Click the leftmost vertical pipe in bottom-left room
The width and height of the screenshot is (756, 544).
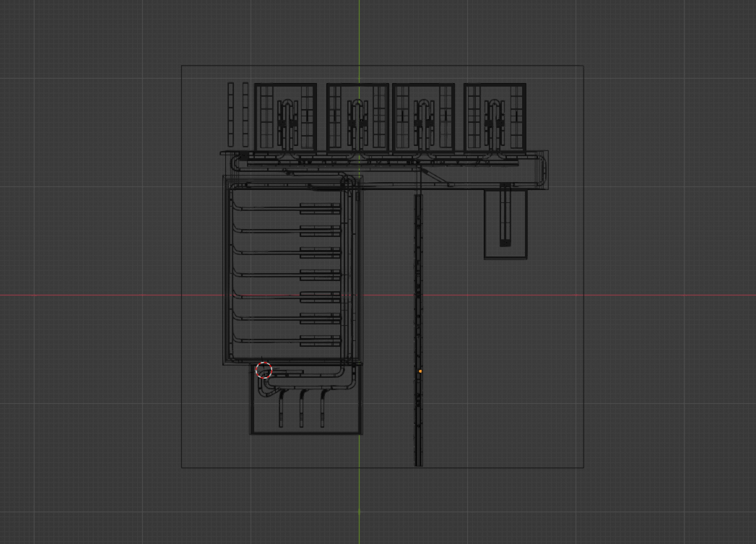282,410
